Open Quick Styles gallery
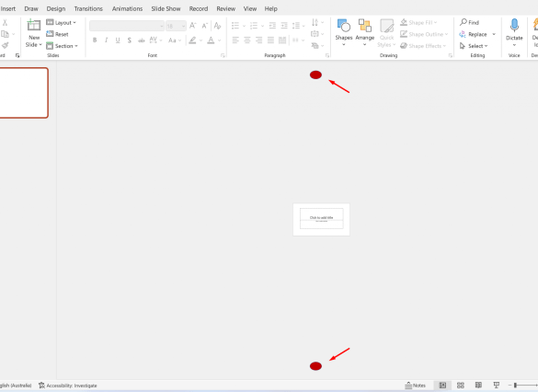 386,33
